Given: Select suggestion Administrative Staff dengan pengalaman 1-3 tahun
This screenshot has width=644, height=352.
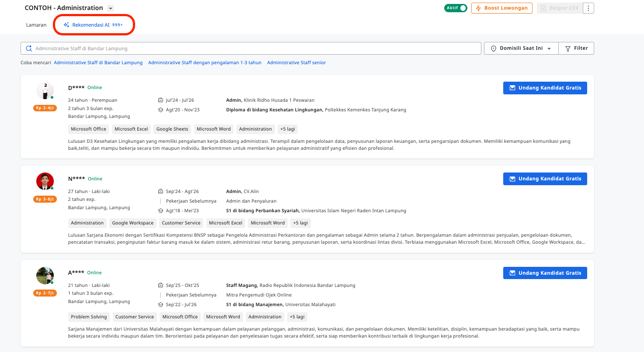Looking at the screenshot, I should point(205,62).
